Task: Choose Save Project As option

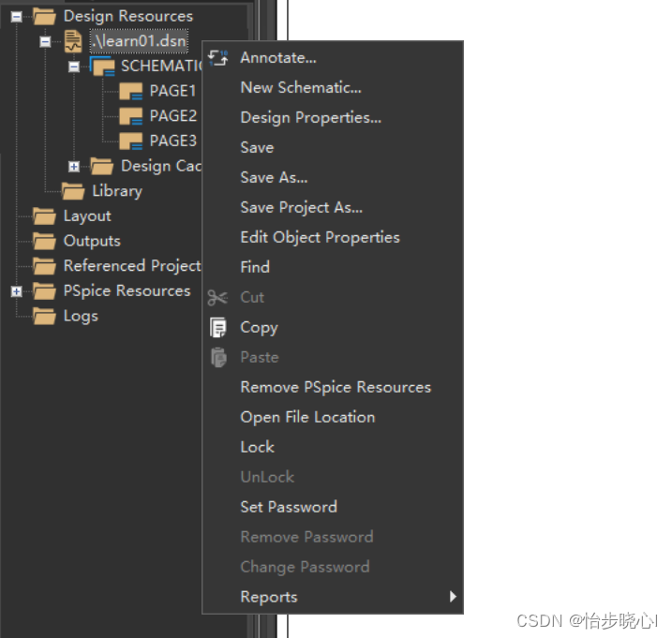Action: [x=301, y=208]
